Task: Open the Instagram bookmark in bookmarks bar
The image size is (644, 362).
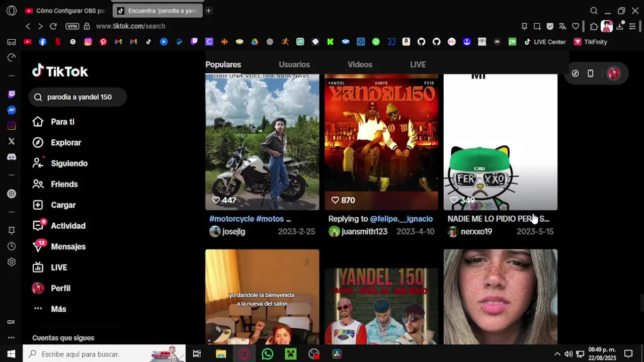Action: tap(88, 42)
